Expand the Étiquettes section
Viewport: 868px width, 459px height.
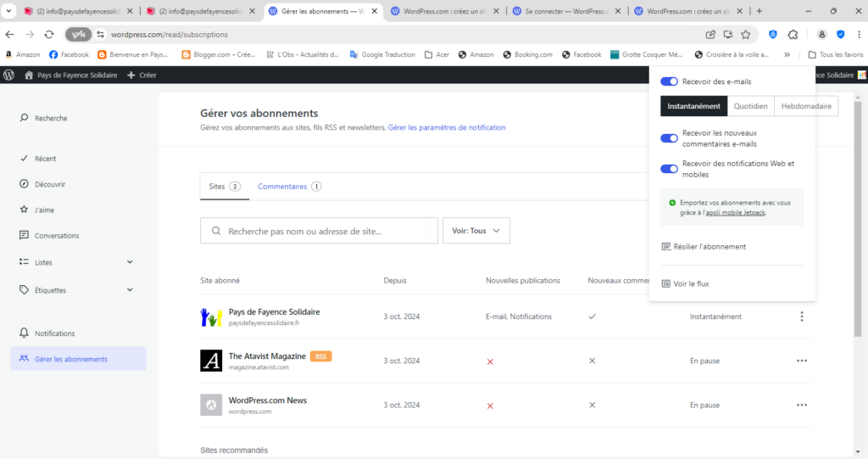coord(129,289)
